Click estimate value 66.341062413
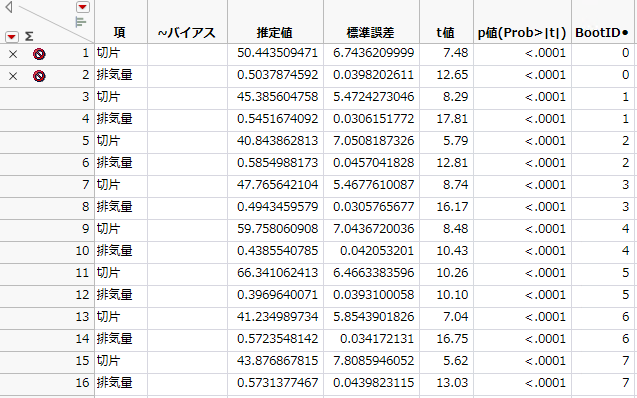This screenshot has width=637, height=398. 277,273
